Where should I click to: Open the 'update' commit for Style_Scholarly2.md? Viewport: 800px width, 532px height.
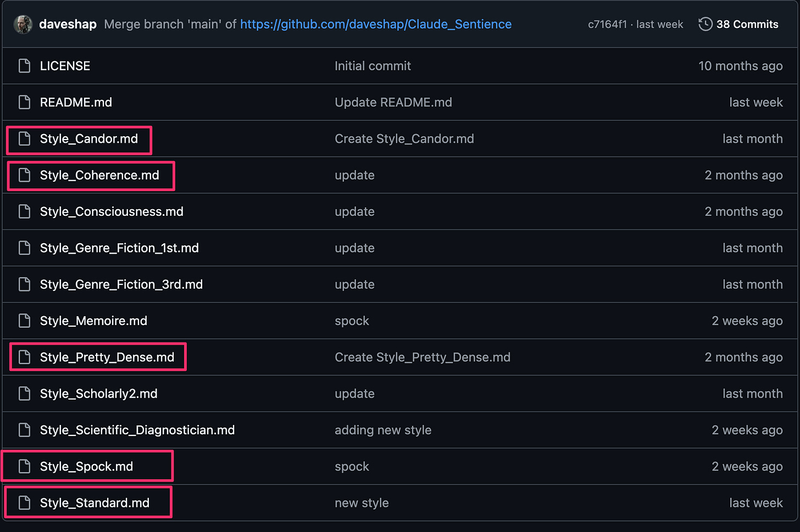click(x=354, y=394)
